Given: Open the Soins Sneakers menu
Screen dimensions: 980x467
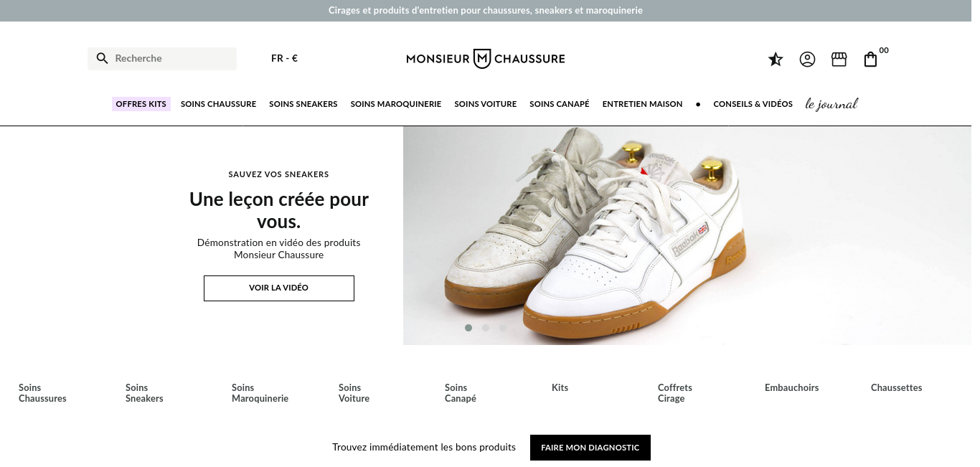Looking at the screenshot, I should point(303,104).
